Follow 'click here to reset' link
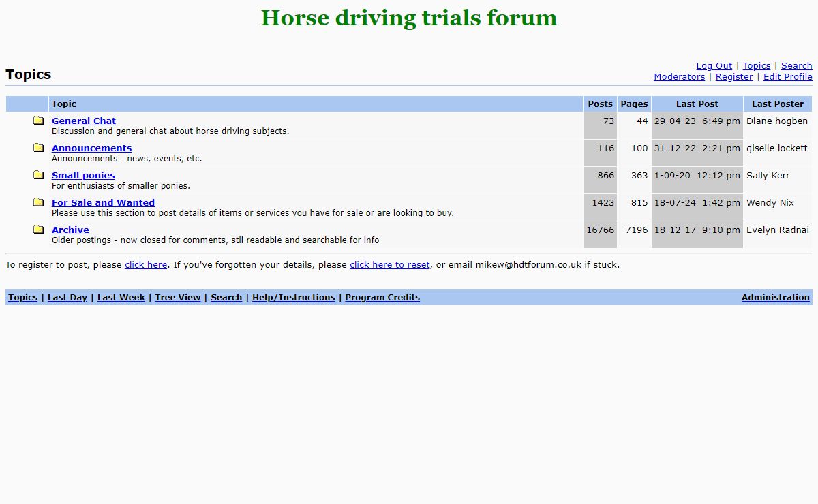 tap(390, 265)
